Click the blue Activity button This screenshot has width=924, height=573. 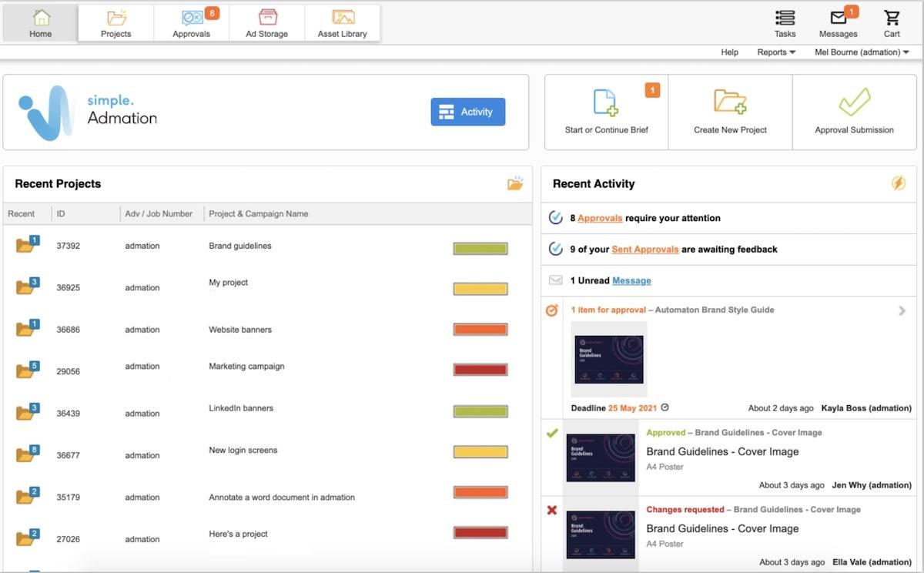click(467, 112)
